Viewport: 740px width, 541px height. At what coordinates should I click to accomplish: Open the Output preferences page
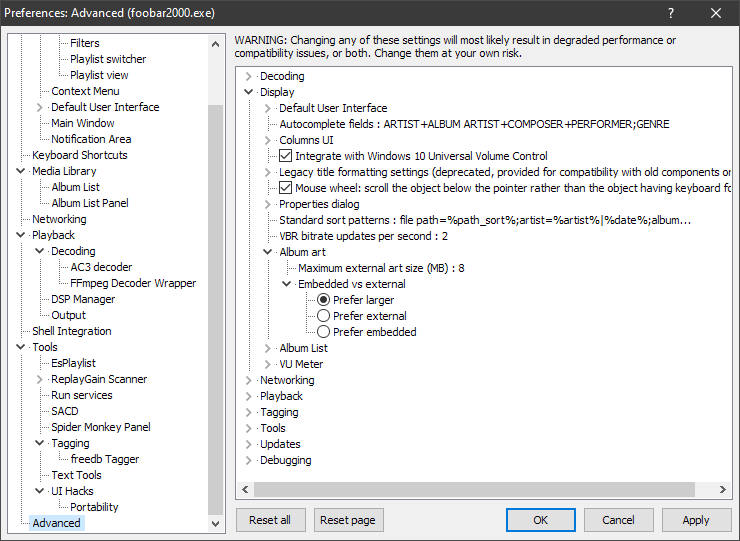point(68,315)
